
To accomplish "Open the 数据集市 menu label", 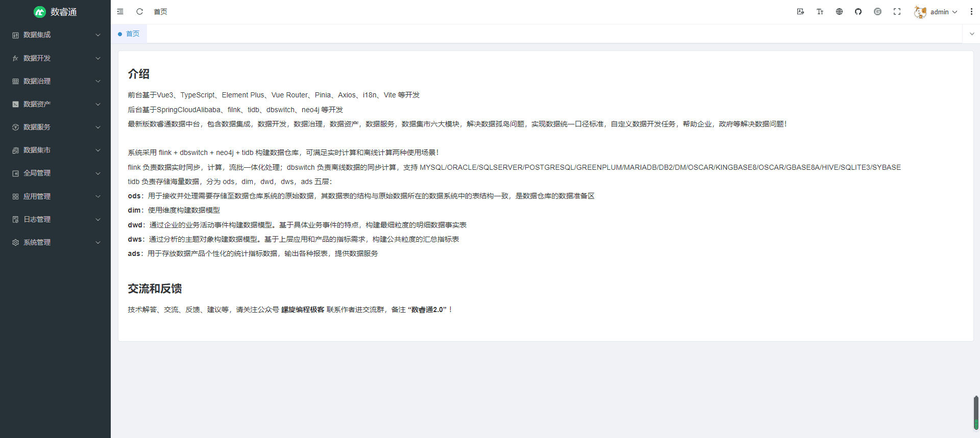I will (x=37, y=150).
